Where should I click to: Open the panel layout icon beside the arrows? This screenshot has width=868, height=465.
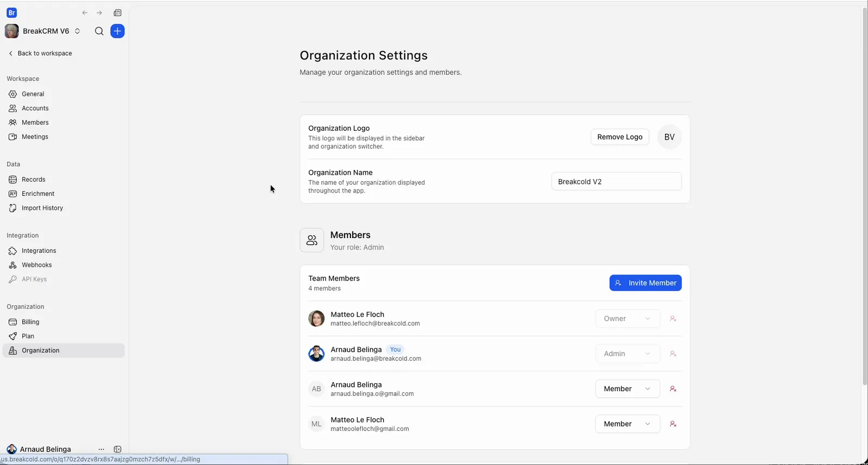(118, 12)
